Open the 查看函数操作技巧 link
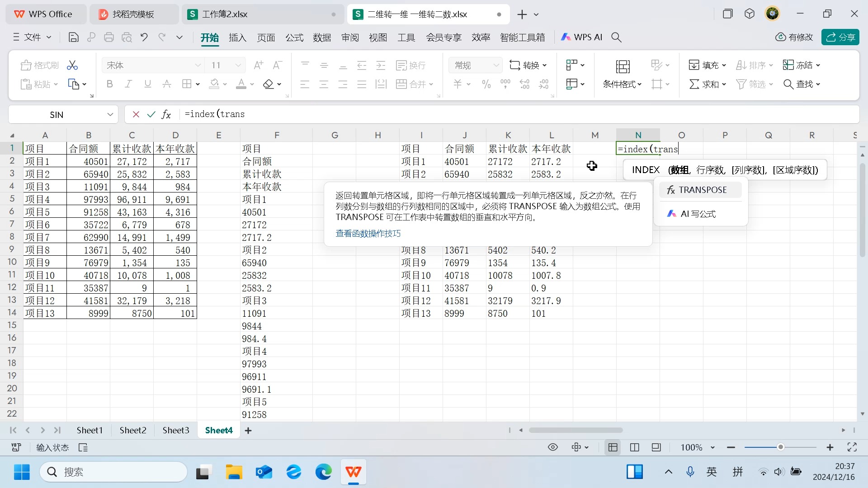This screenshot has width=868, height=488. pos(368,233)
